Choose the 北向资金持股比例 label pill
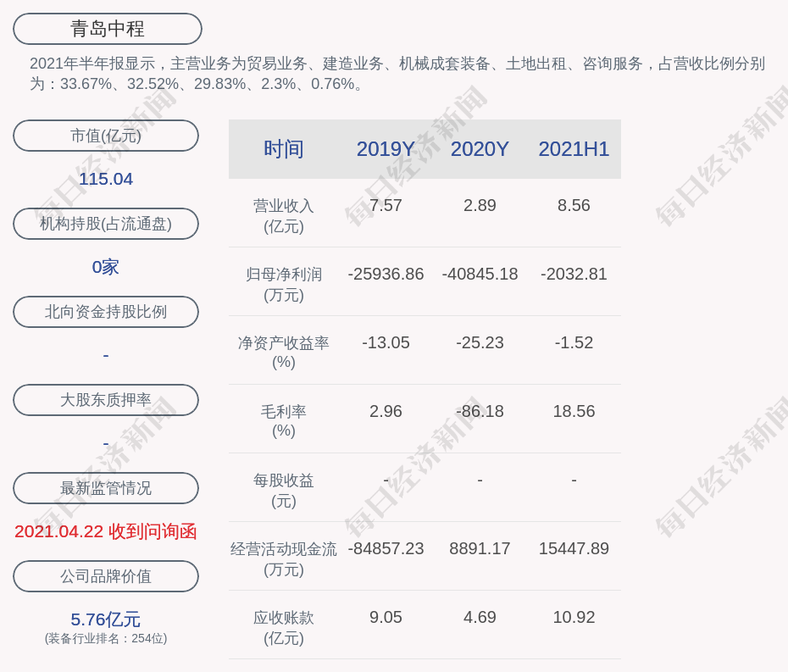 tap(106, 312)
